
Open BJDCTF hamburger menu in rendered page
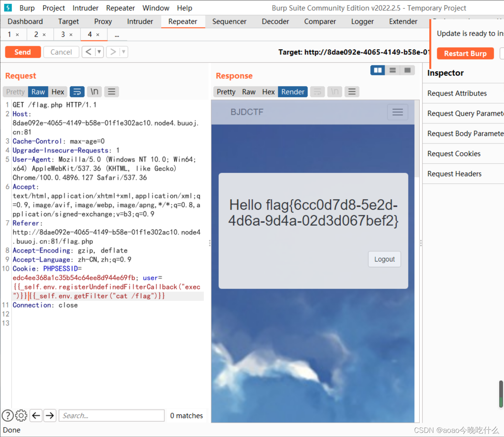pos(397,112)
